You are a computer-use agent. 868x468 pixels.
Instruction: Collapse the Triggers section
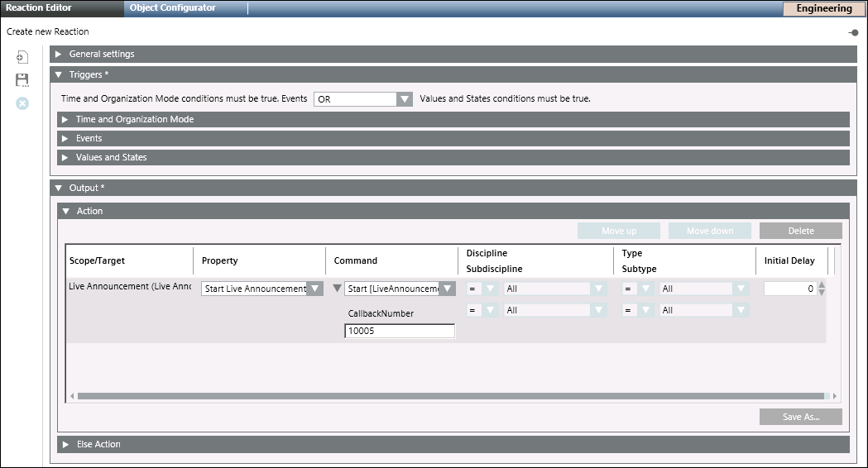tap(58, 74)
